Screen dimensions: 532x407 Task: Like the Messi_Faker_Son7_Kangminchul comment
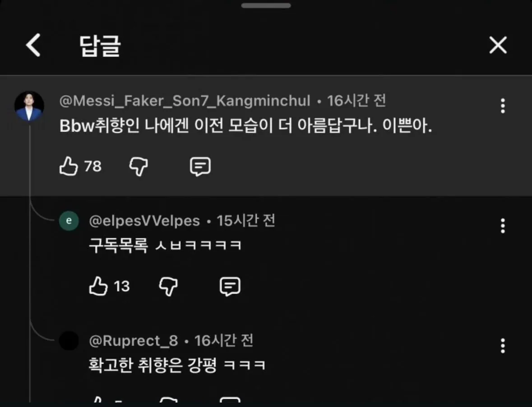69,166
